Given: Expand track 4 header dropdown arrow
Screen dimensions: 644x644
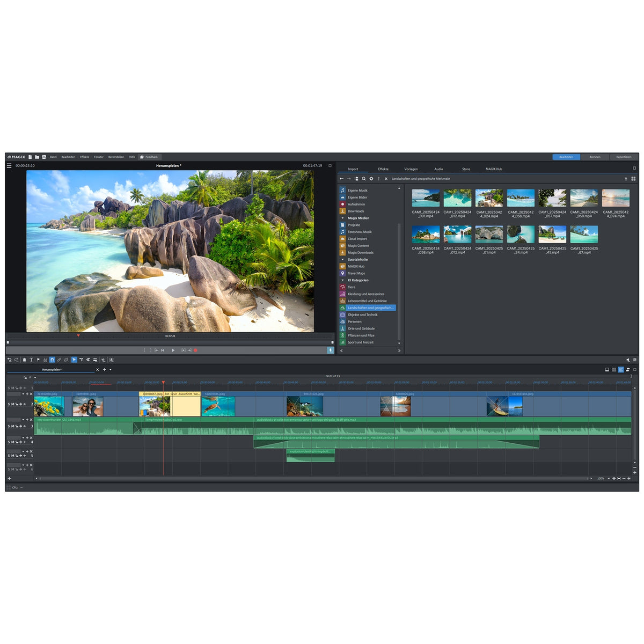Looking at the screenshot, I should click(x=23, y=438).
